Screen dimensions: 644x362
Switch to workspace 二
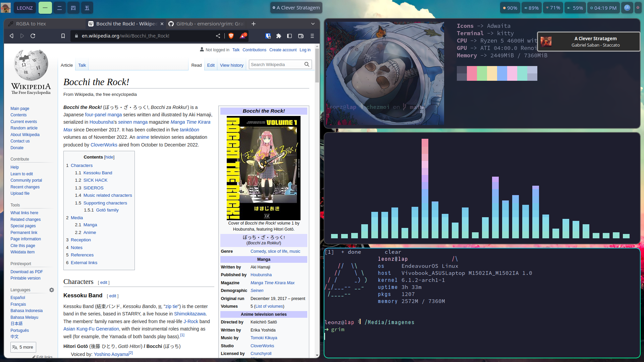pyautogui.click(x=59, y=8)
